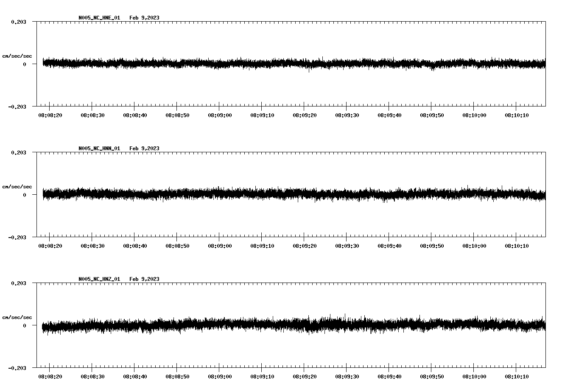The height and width of the screenshot is (392, 576).
Task: Select the 08:10:10 tick on the middle axis
Action: (517, 245)
